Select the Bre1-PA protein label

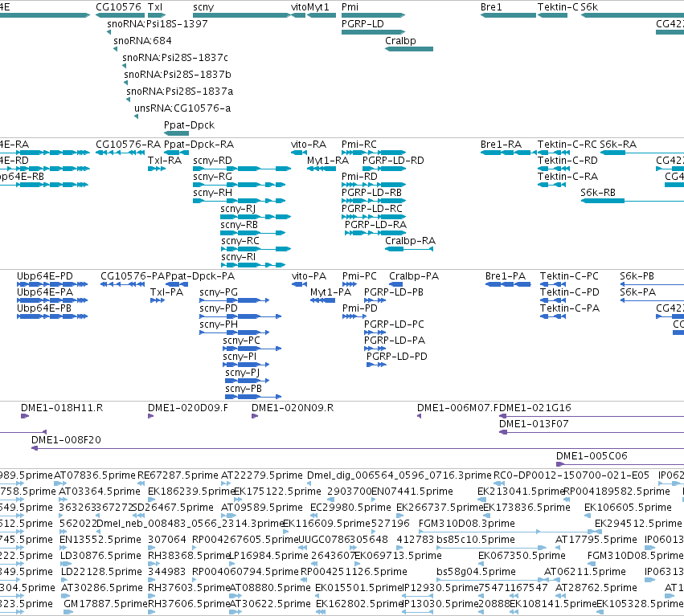pyautogui.click(x=506, y=276)
